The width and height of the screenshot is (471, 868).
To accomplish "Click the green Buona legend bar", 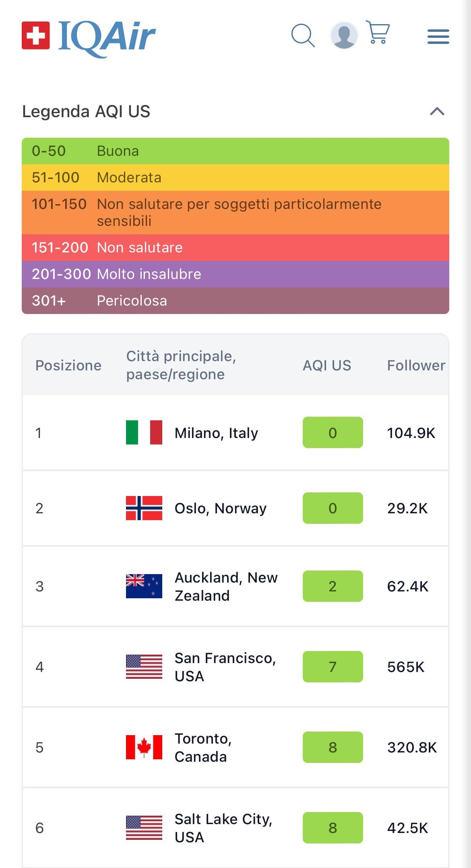I will tap(235, 151).
